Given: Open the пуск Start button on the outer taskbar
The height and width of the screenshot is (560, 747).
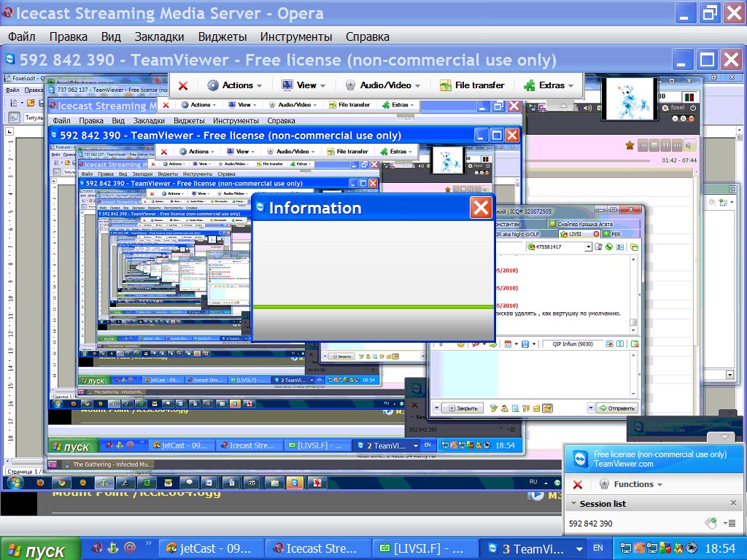Looking at the screenshot, I should pos(41,549).
